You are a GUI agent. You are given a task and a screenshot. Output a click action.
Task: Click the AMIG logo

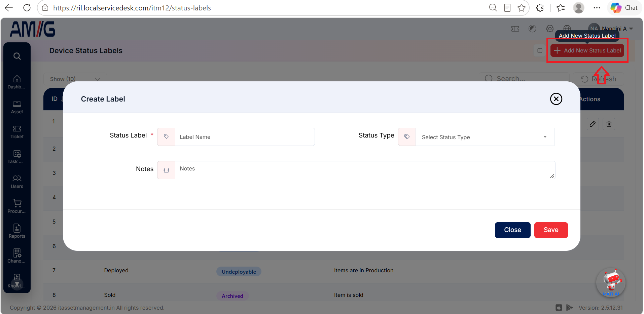33,29
